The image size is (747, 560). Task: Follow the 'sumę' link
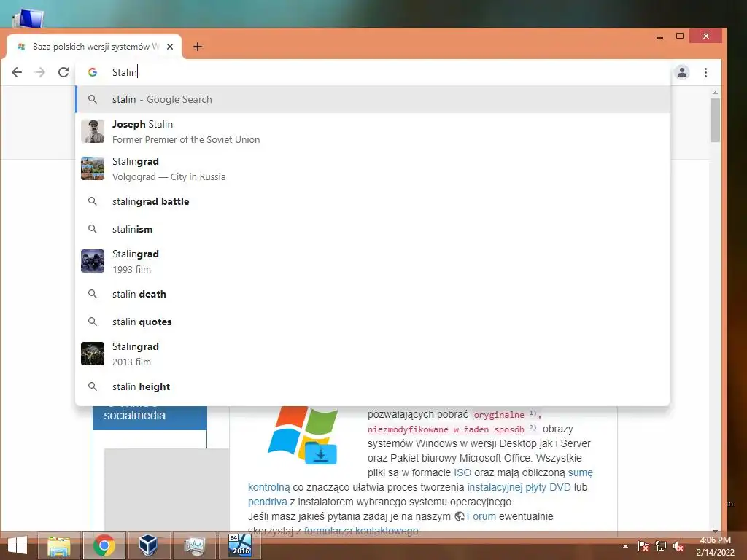[x=580, y=472]
